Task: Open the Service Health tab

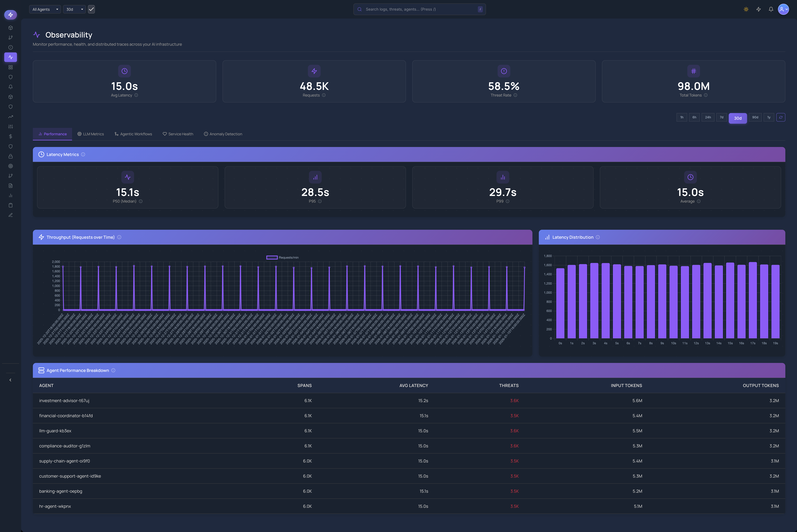Action: click(178, 134)
